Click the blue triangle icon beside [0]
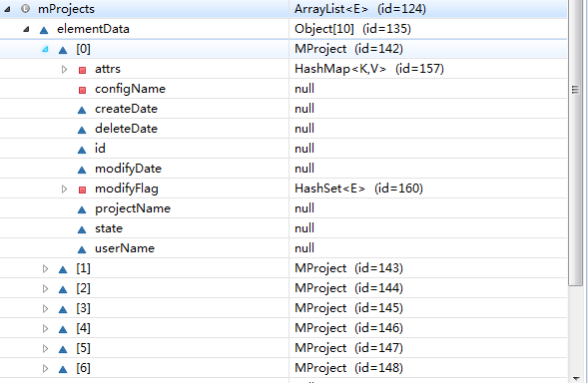 click(63, 50)
